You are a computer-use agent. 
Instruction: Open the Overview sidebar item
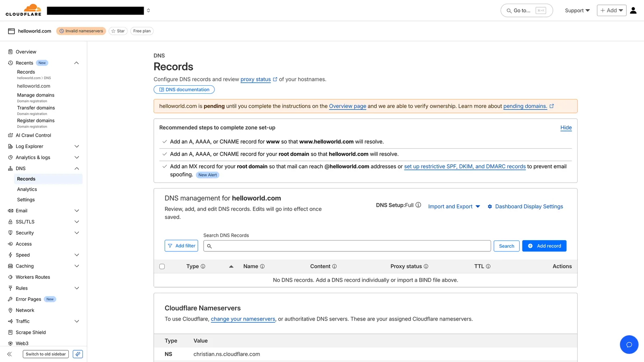(x=26, y=52)
